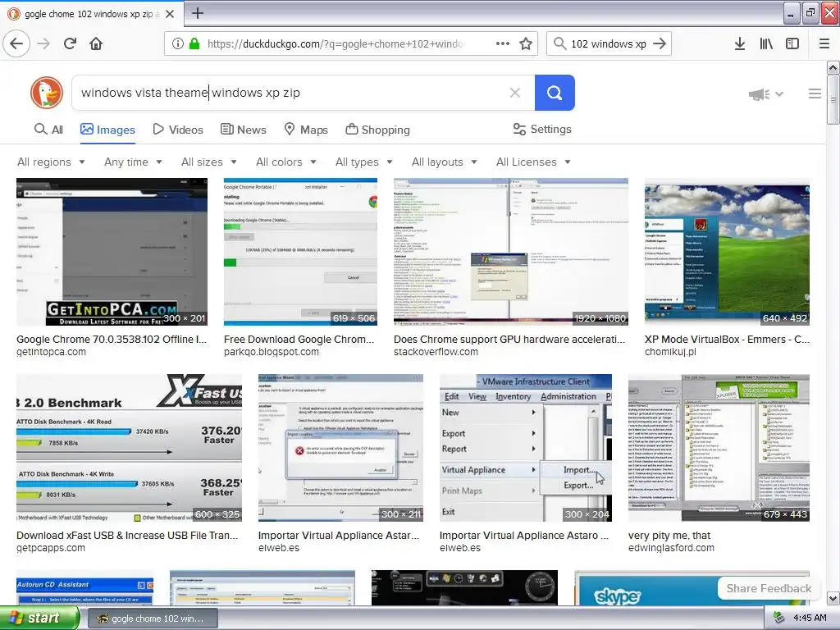
Task: Open the 679 × 443 edwinglasford thumbnail
Action: pyautogui.click(x=719, y=448)
